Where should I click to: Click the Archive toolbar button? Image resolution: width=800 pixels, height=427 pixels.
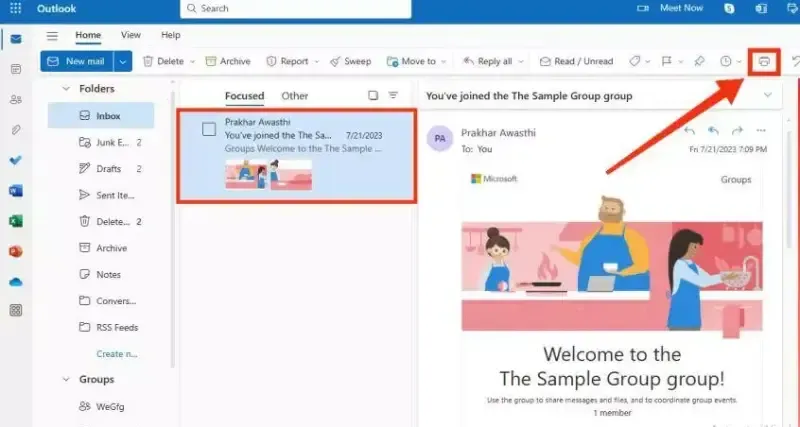coord(228,61)
